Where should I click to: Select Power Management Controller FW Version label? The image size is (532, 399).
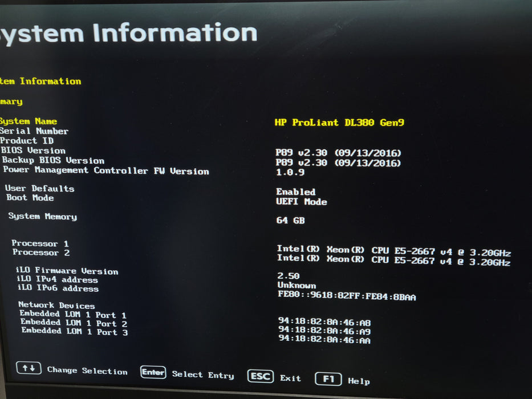tap(106, 170)
